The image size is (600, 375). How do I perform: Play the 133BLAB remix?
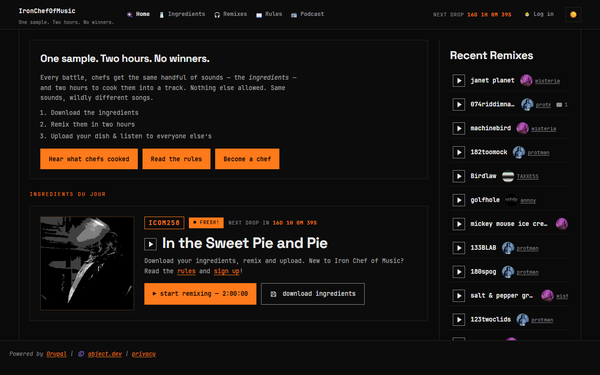458,248
